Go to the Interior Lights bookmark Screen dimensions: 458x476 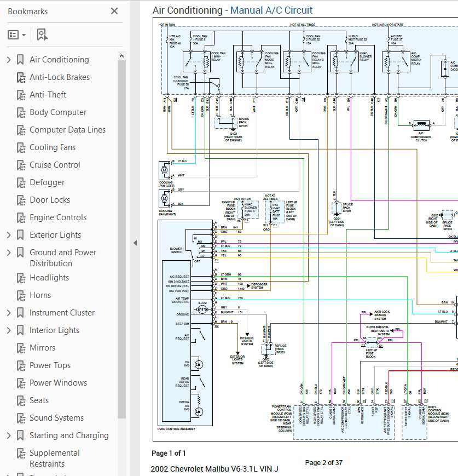point(54,331)
